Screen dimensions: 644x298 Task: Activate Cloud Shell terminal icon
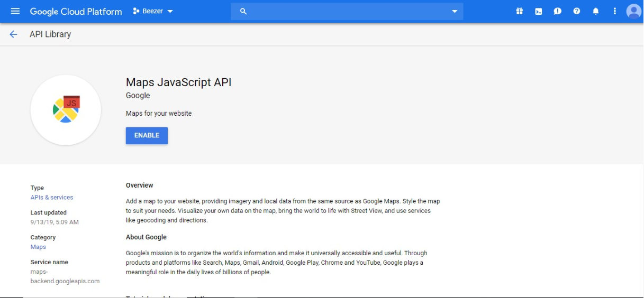pyautogui.click(x=538, y=11)
